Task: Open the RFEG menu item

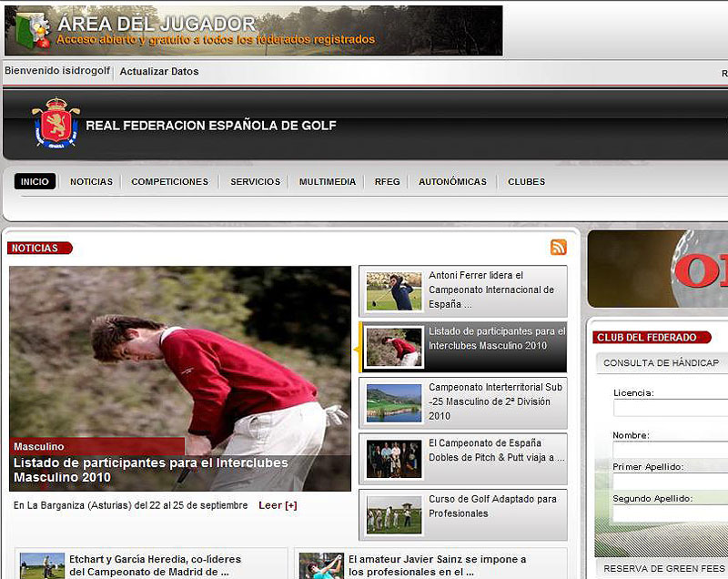Action: [x=388, y=181]
